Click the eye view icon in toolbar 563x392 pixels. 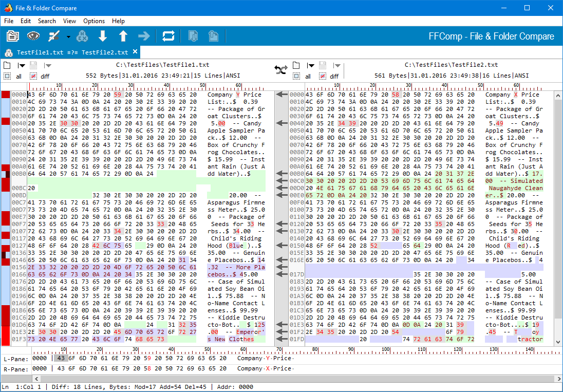32,36
